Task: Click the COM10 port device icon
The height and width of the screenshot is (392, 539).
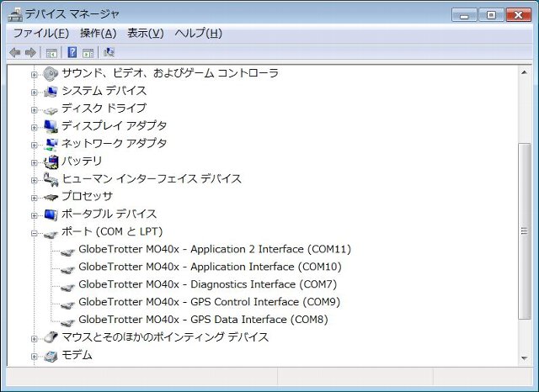Action: point(67,269)
